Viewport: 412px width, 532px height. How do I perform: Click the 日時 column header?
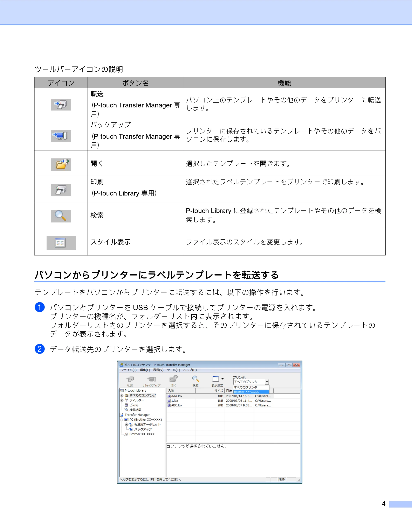click(x=229, y=391)
